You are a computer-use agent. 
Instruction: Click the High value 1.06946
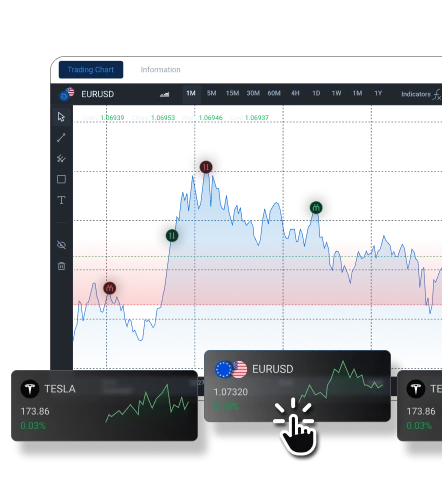click(210, 118)
